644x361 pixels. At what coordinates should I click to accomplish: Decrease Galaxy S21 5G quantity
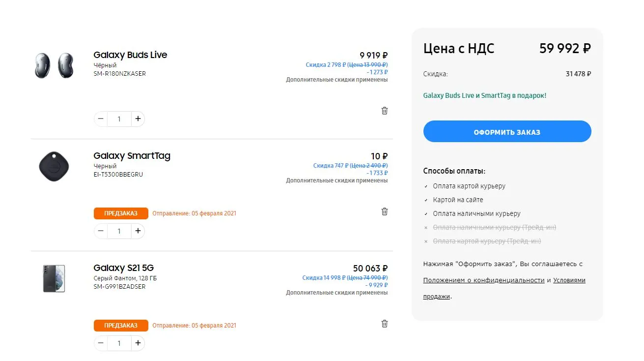click(x=101, y=343)
